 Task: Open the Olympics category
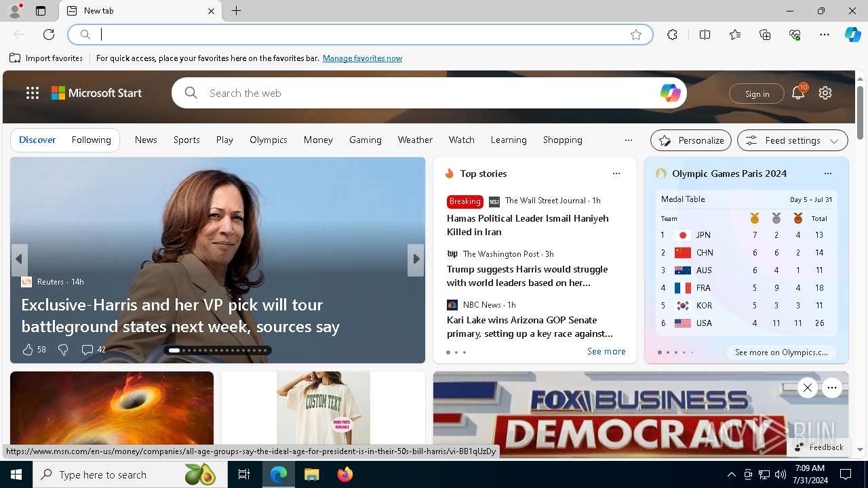pos(269,140)
